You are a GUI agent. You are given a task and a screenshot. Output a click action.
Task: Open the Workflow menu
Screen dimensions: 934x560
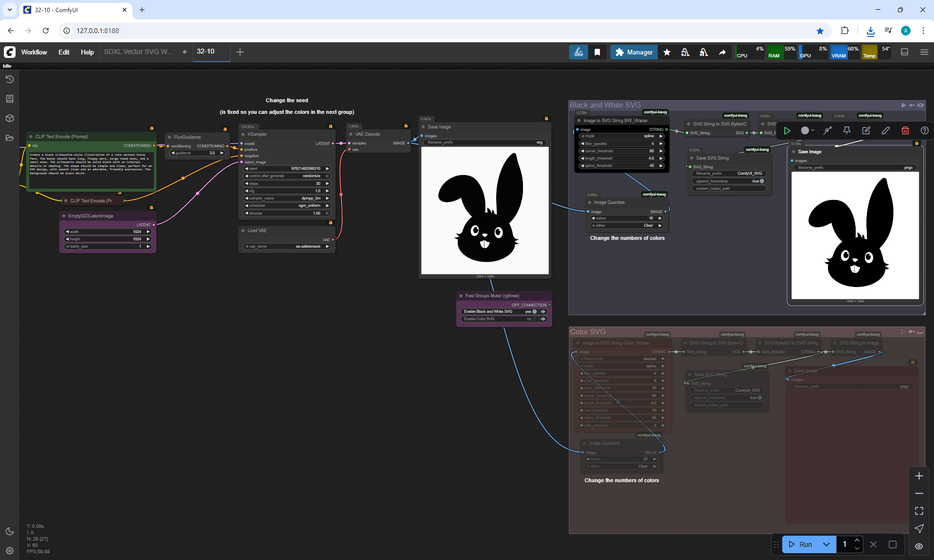click(34, 52)
